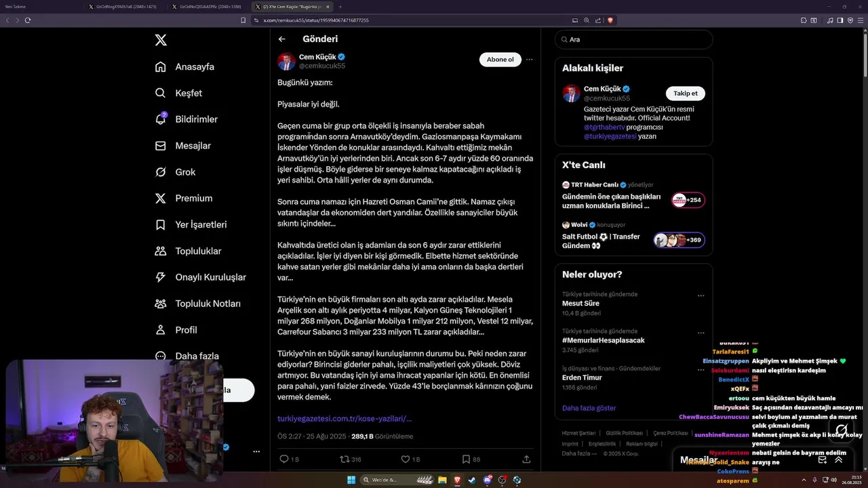Screen dimensions: 868x488
Task: Open Discord from the taskbar
Action: (x=487, y=480)
